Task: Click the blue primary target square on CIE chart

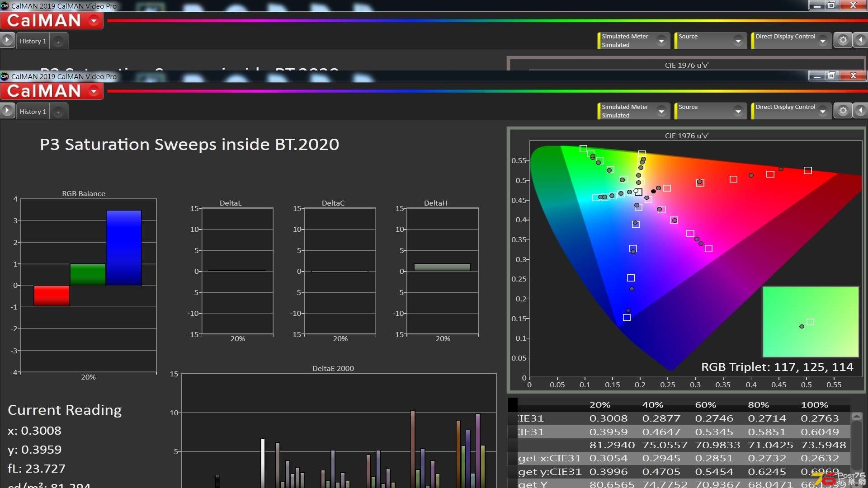Action: tap(627, 317)
